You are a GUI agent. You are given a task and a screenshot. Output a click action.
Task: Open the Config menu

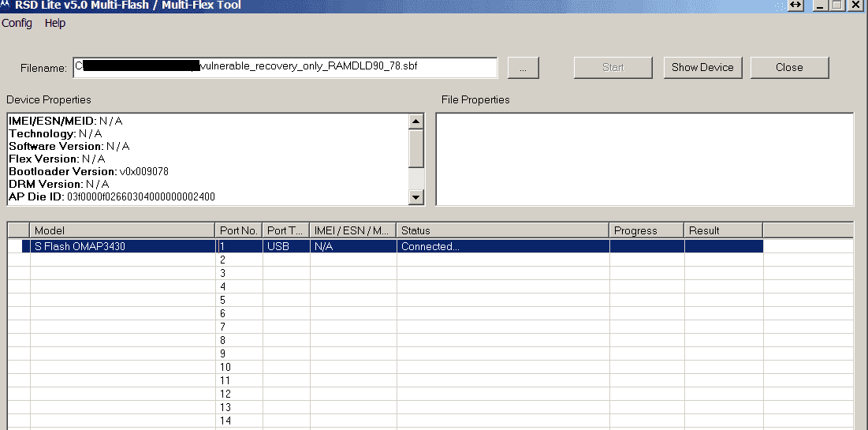point(17,23)
